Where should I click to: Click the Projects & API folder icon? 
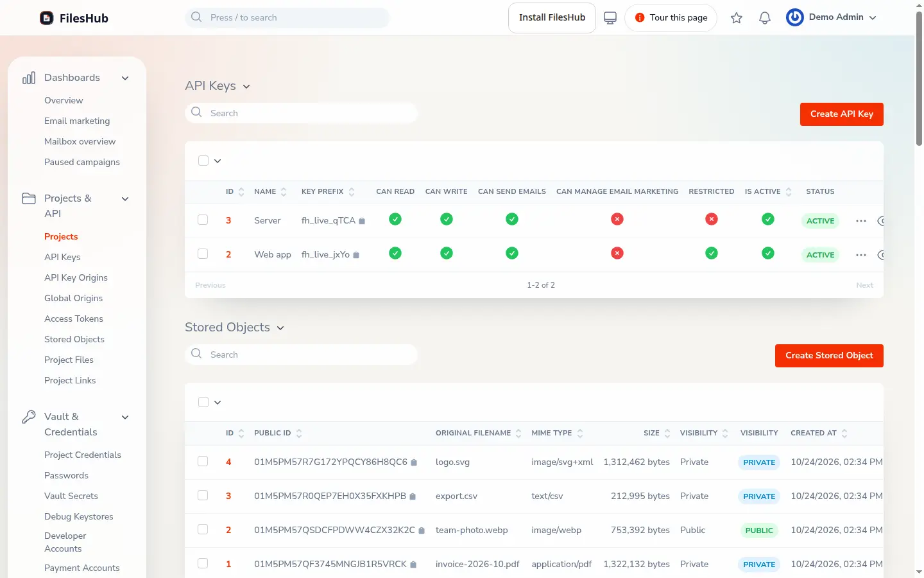click(x=29, y=198)
